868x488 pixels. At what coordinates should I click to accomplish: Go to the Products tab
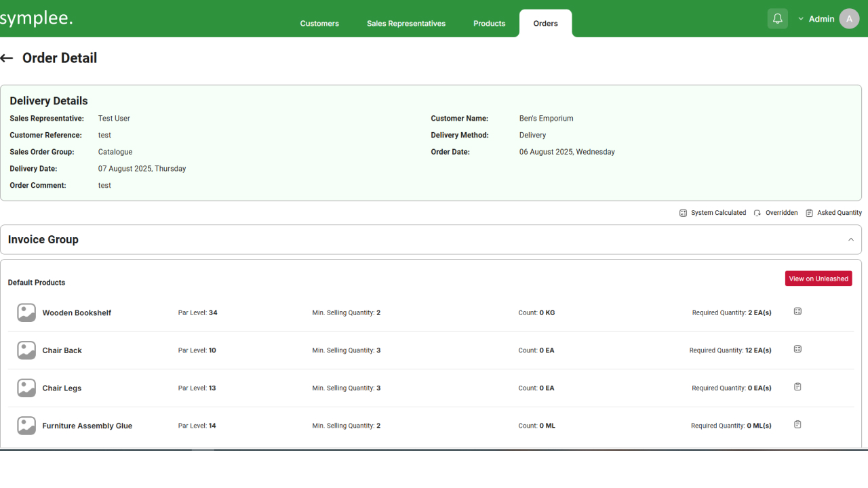click(x=489, y=24)
